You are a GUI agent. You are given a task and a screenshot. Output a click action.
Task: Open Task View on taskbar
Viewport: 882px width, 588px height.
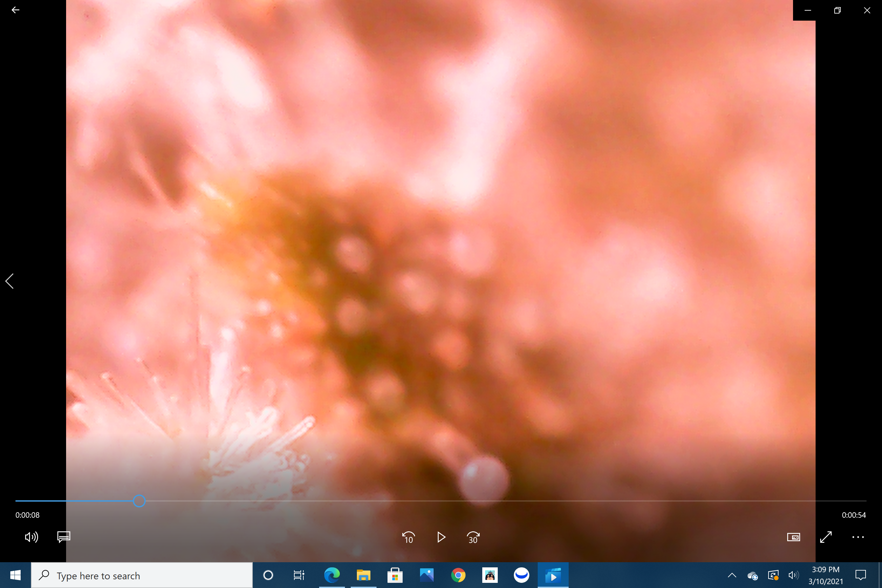click(x=299, y=575)
